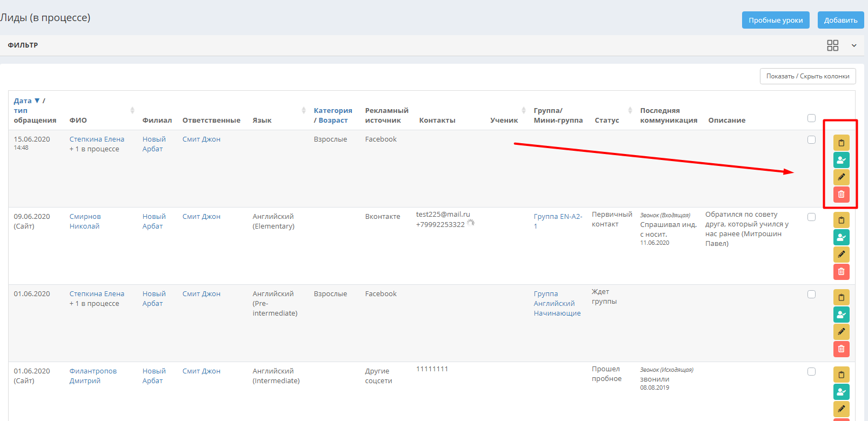868x421 pixels.
Task: Click the Категория / Возраст column header
Action: (333, 115)
